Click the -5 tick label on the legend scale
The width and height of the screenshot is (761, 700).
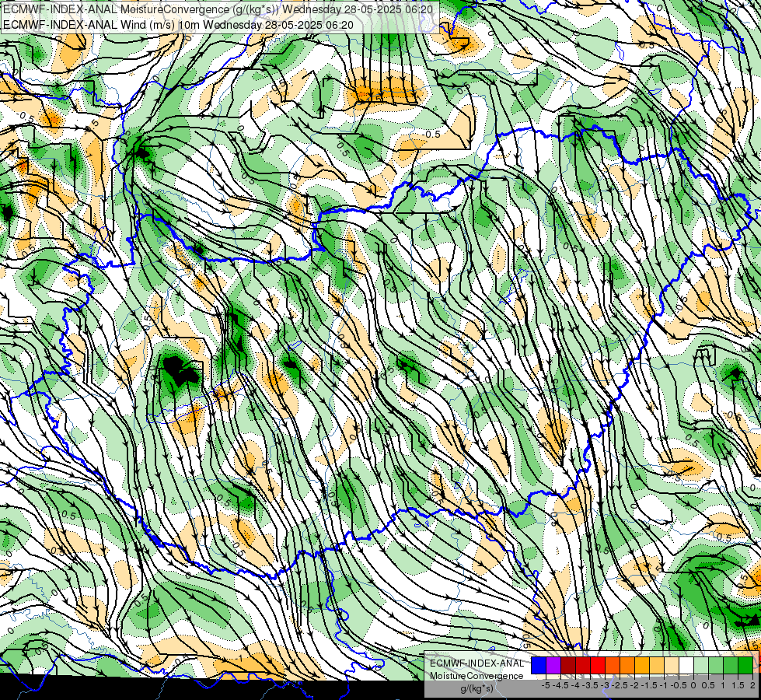[546, 685]
